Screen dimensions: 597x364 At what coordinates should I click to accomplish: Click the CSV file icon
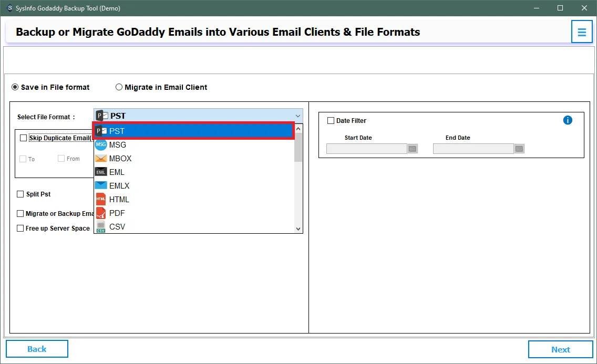101,227
